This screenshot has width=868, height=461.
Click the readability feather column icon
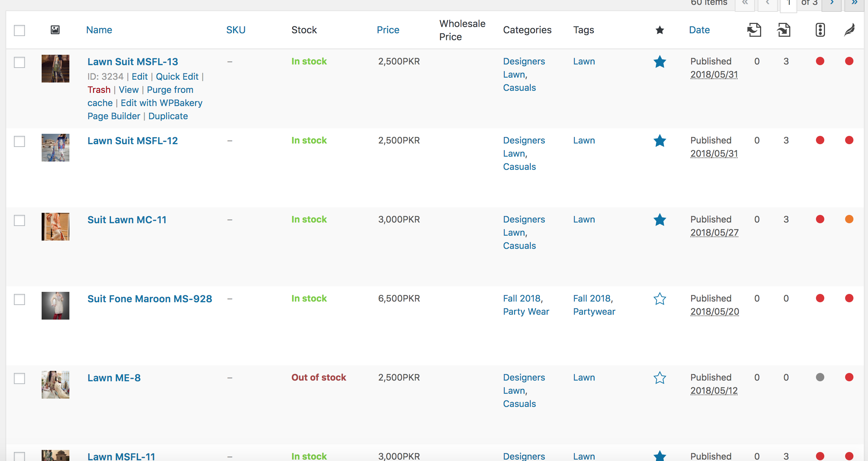tap(849, 30)
